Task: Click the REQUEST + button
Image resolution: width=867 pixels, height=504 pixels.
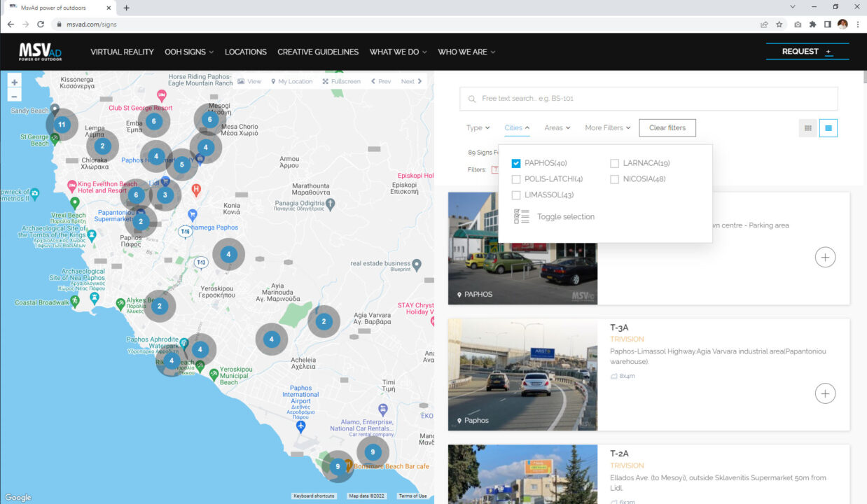Action: click(807, 51)
